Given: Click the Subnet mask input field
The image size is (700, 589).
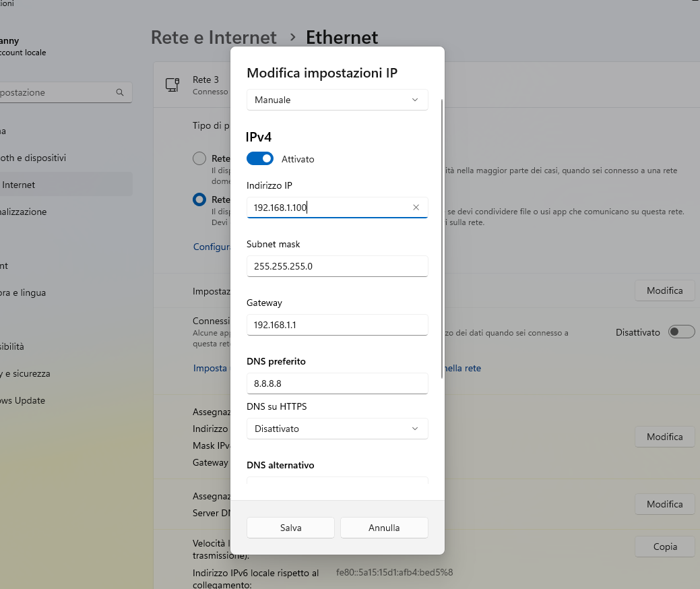Looking at the screenshot, I should [x=337, y=266].
